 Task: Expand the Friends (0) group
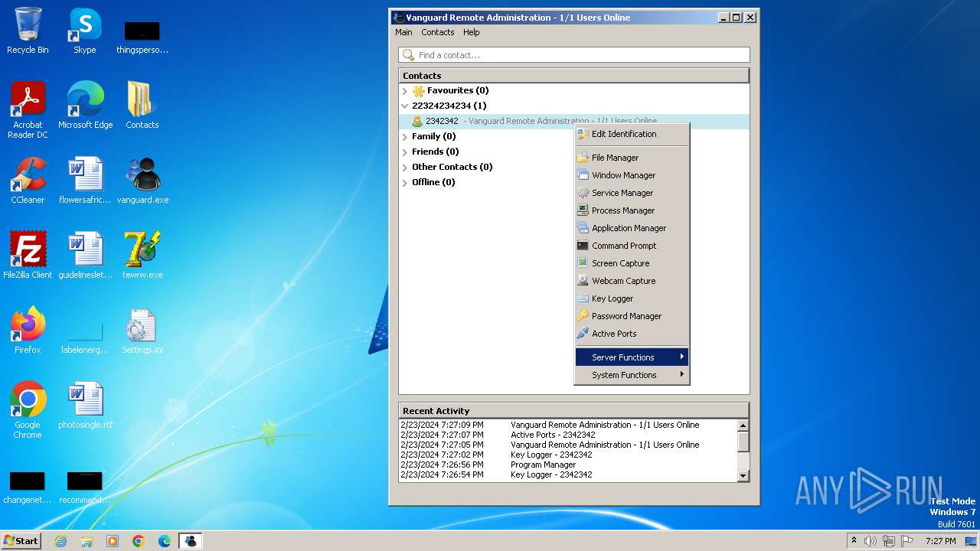(x=405, y=152)
